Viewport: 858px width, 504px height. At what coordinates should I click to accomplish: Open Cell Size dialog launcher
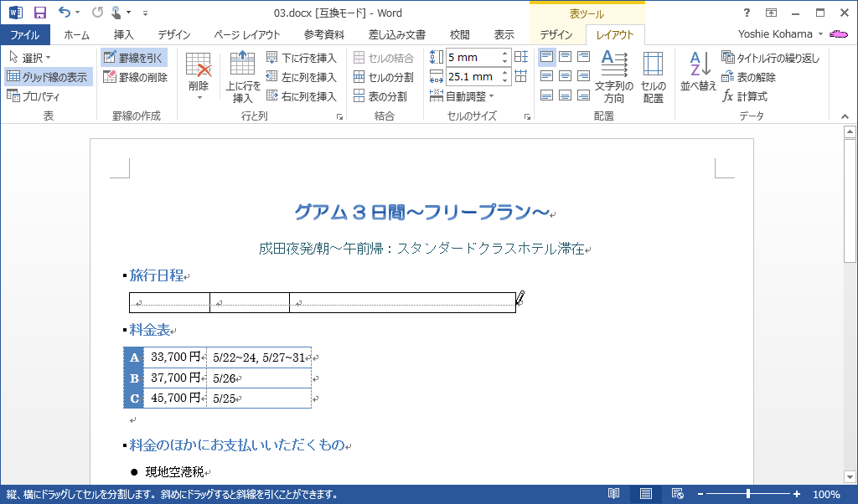click(528, 116)
